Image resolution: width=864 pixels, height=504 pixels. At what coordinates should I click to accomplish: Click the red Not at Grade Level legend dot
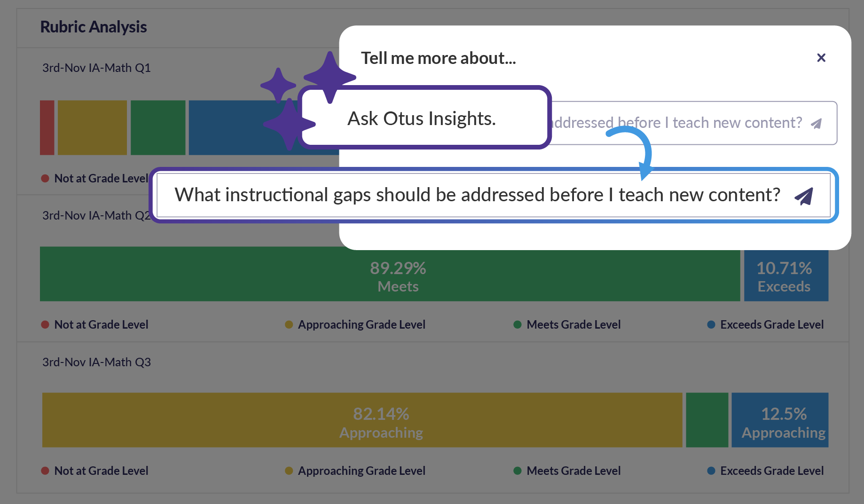click(x=45, y=324)
